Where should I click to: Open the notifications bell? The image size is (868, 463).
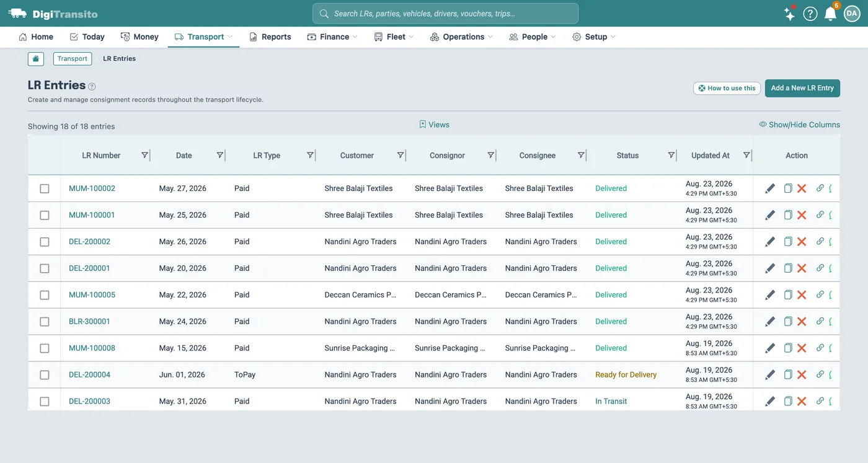[x=830, y=14]
